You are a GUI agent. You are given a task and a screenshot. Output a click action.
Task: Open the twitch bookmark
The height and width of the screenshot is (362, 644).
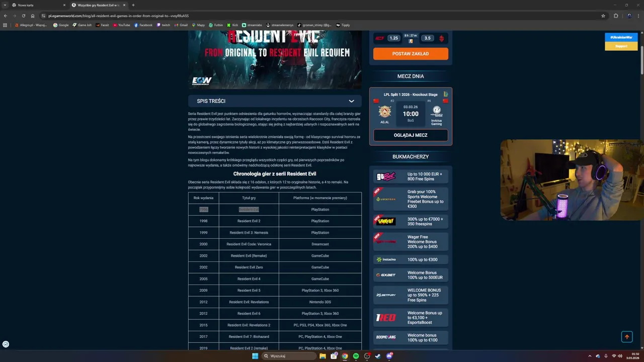pos(164,25)
